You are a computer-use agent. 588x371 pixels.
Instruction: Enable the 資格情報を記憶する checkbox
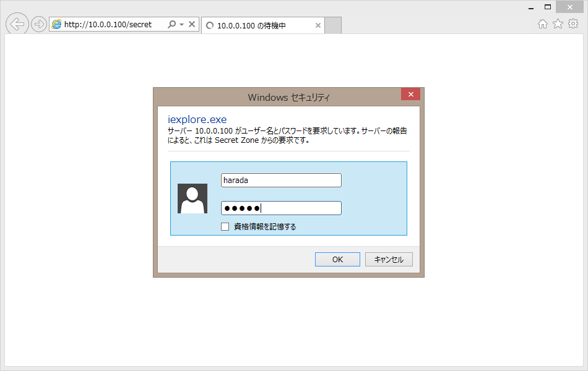[x=225, y=227]
